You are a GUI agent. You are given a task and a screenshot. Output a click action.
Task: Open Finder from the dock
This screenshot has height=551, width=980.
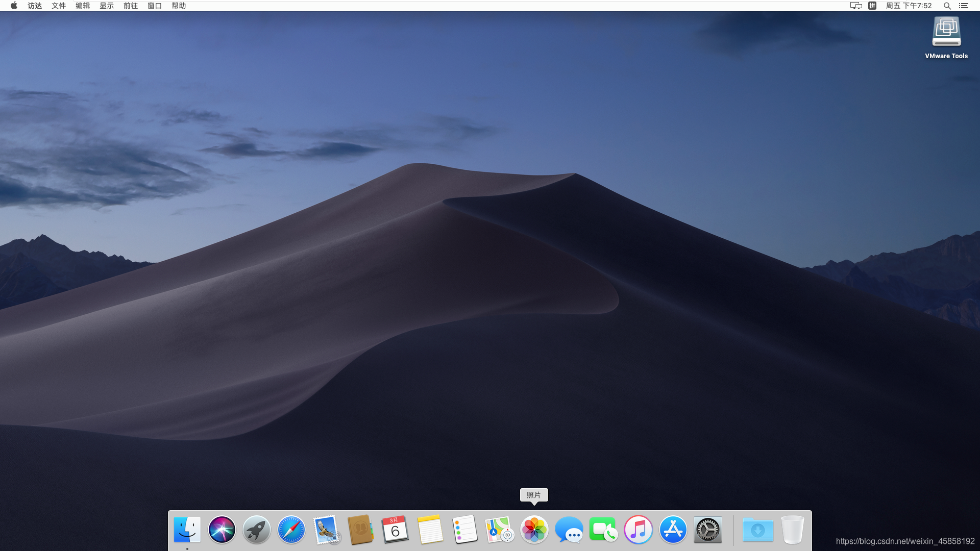tap(187, 530)
